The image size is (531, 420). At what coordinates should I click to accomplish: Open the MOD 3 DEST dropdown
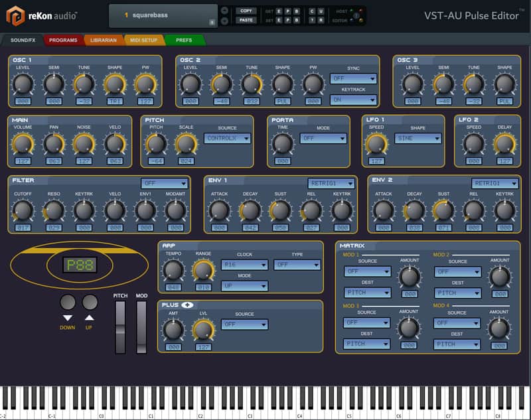click(x=367, y=344)
